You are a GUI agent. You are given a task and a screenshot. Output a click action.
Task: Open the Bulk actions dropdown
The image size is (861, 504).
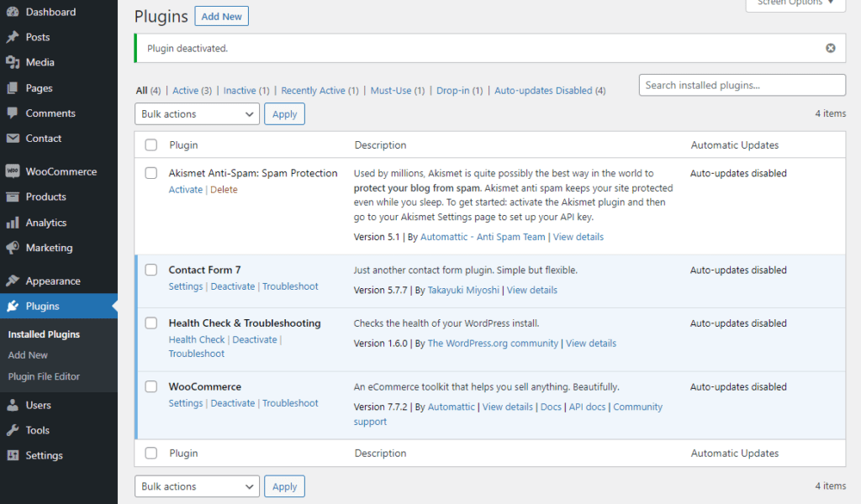[x=197, y=113]
